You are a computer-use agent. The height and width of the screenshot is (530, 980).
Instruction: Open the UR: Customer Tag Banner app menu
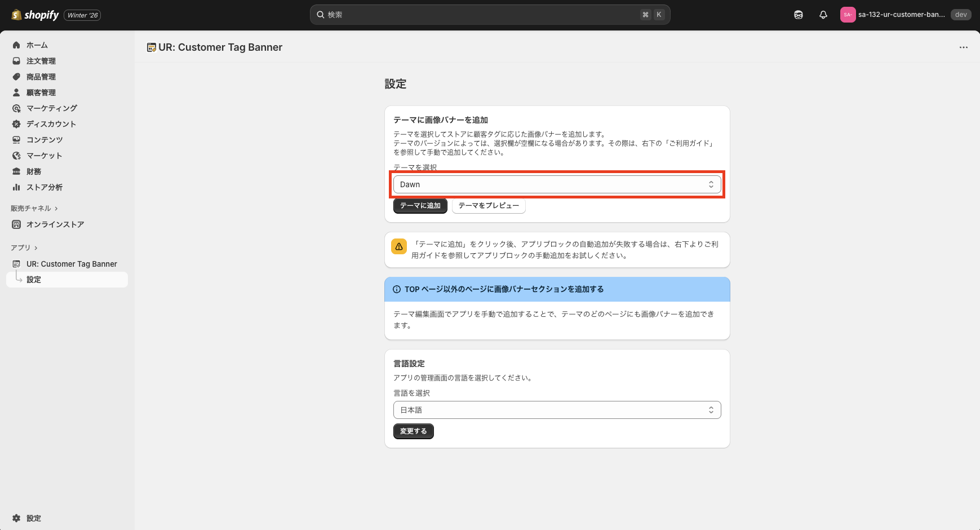72,264
